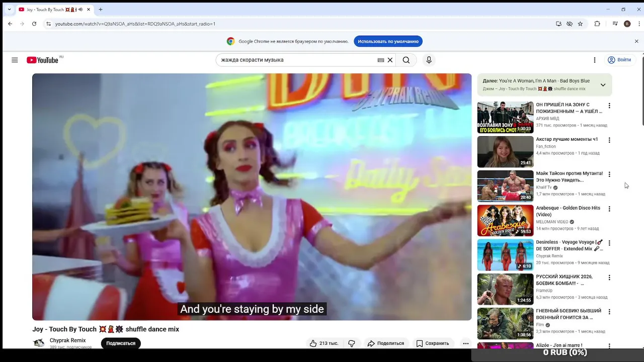Open the АРХИВ МВД channel name

tap(547, 119)
